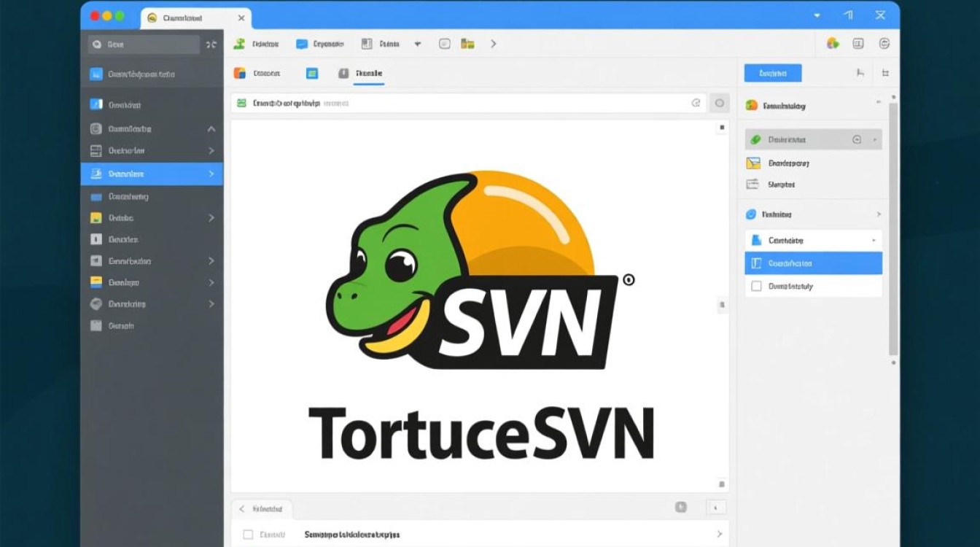
Task: Click into the sidebar search field
Action: (144, 44)
